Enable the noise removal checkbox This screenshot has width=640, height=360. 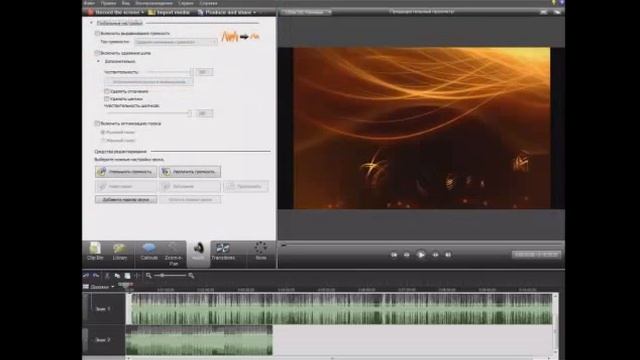[98, 53]
